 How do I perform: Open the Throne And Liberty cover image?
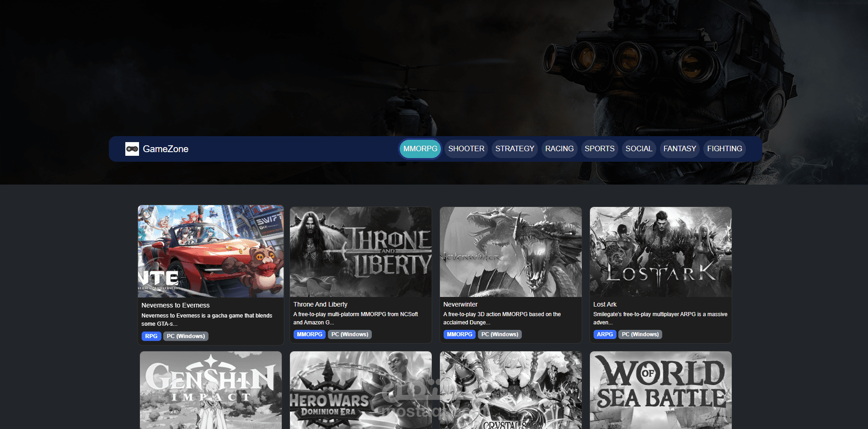point(361,252)
